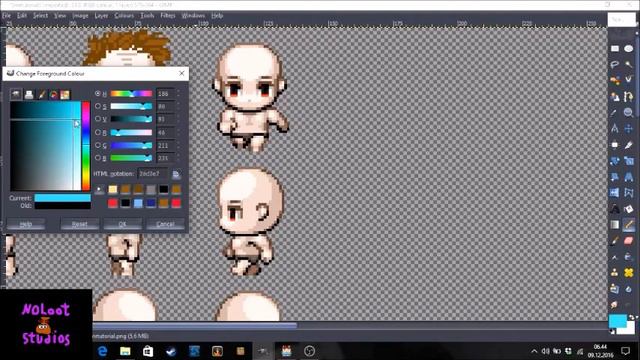Select the Blend gradient tool

tap(615, 224)
